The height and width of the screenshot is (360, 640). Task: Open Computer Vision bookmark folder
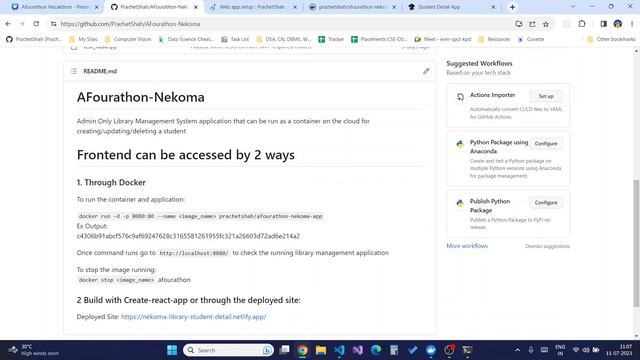tap(128, 39)
